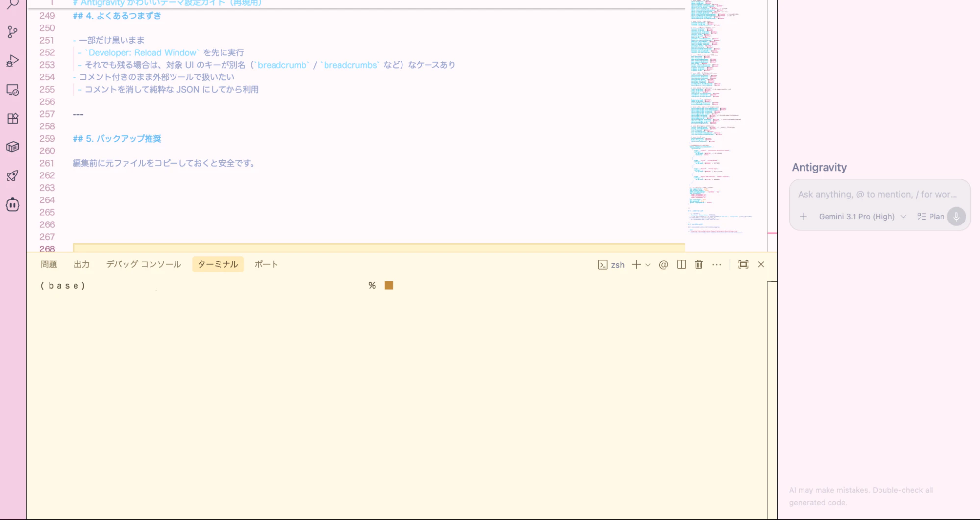
Task: Open the rocket icon view
Action: 13,175
